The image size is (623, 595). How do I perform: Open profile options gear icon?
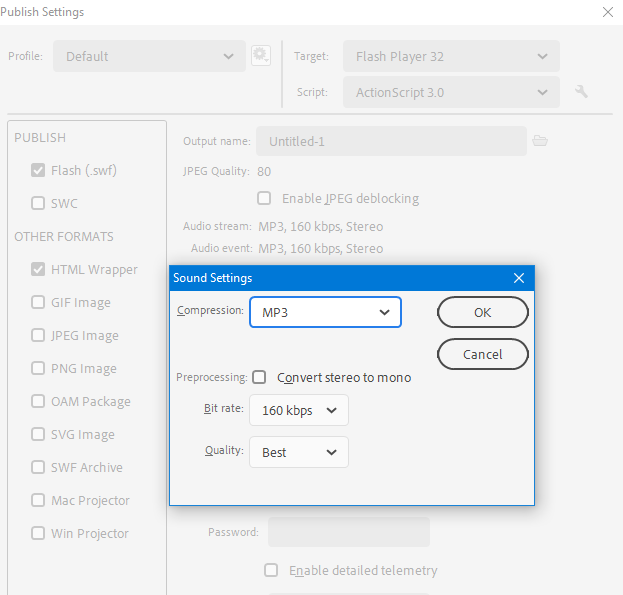click(261, 56)
